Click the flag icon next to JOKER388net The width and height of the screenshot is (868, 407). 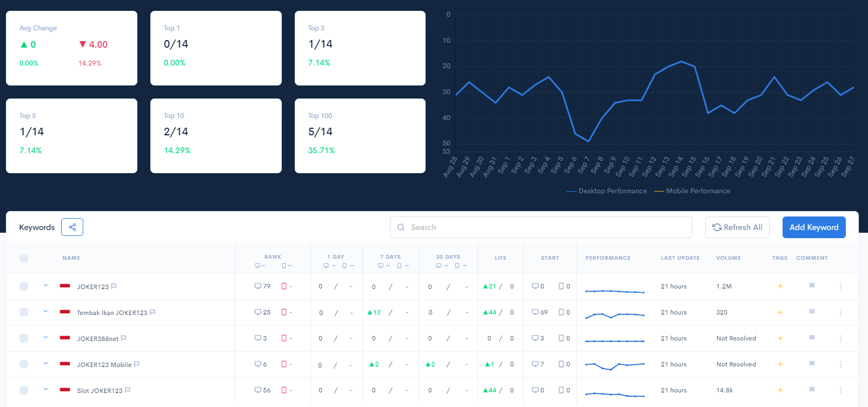coord(123,338)
